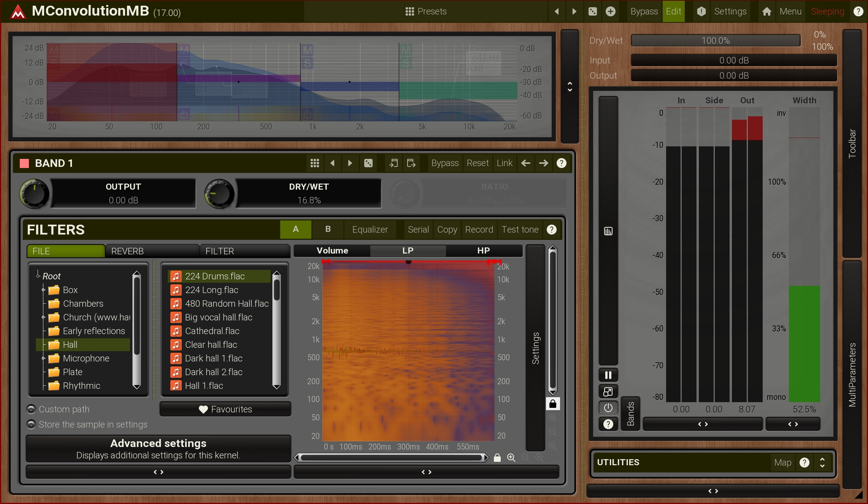Click the Advanced settings button

158,449
